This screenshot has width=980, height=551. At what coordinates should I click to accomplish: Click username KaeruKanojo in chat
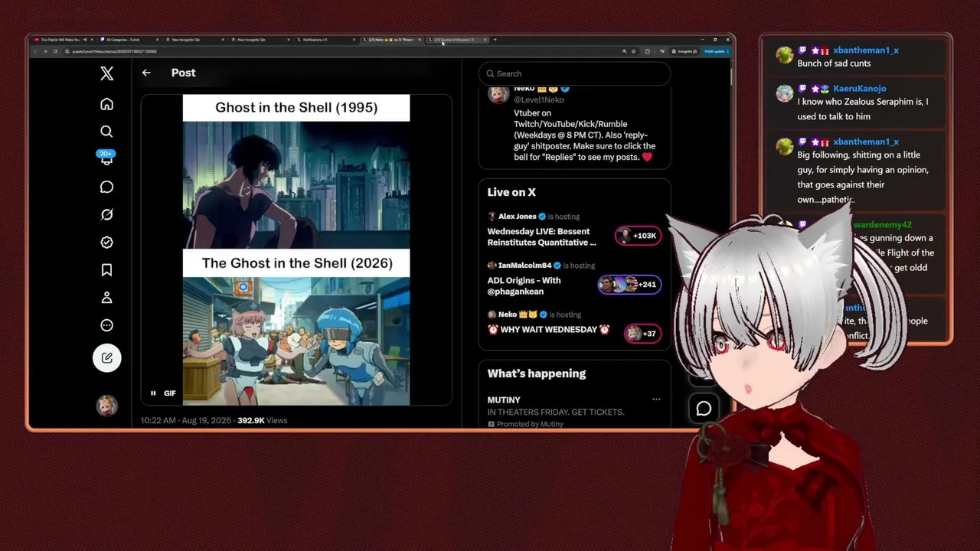860,88
